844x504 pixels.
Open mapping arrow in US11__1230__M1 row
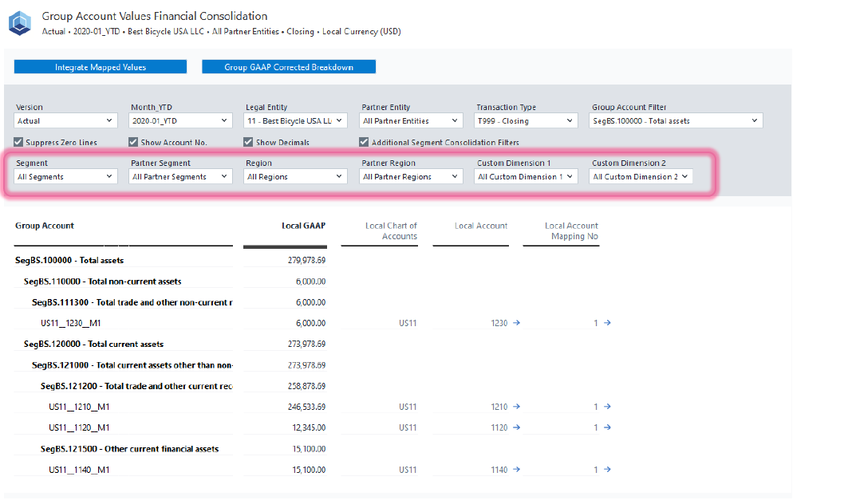pyautogui.click(x=607, y=323)
